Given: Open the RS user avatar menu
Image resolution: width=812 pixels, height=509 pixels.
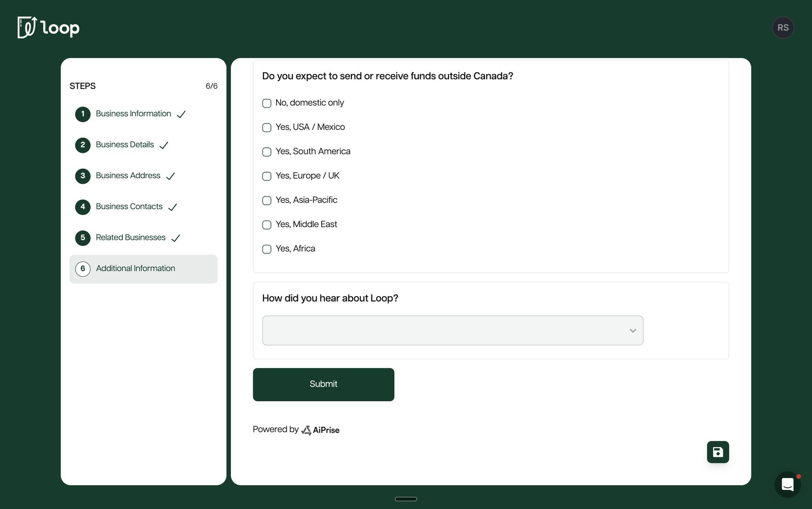Looking at the screenshot, I should (783, 27).
